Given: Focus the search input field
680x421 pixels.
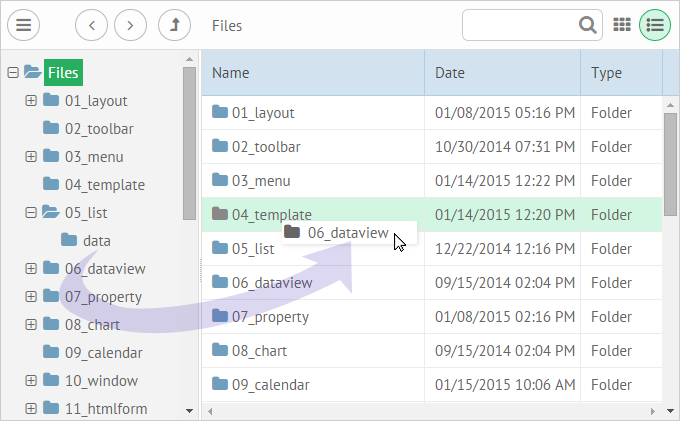Looking at the screenshot, I should pyautogui.click(x=532, y=25).
